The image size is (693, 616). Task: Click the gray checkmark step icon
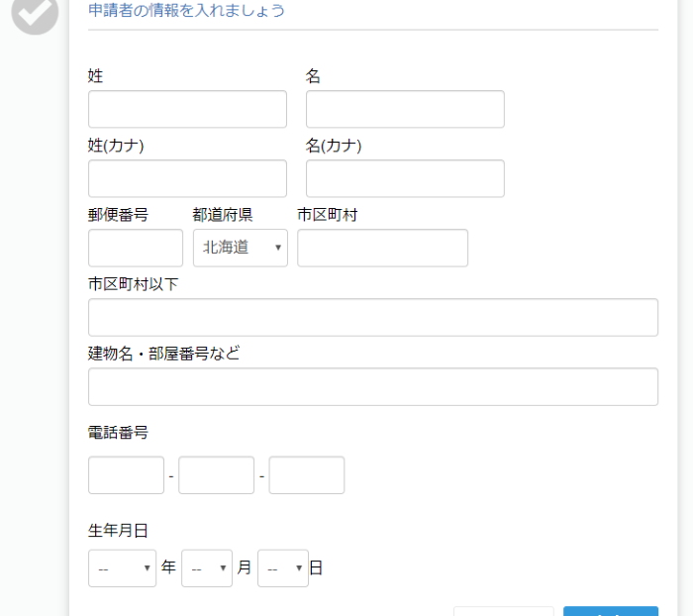point(35,12)
